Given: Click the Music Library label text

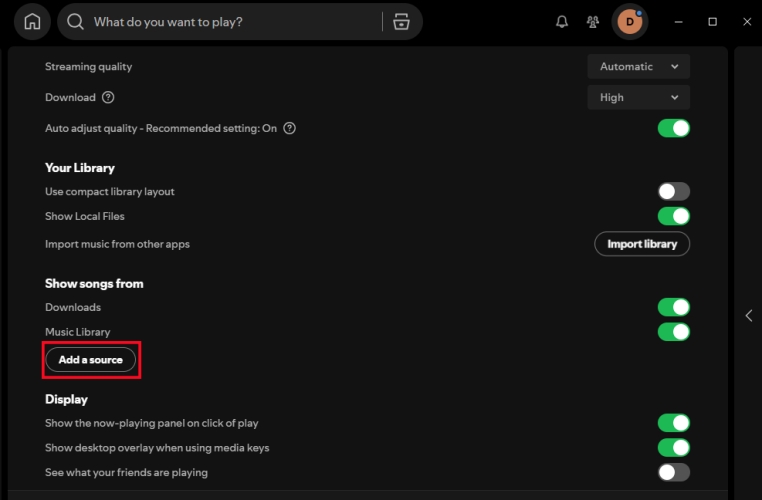Looking at the screenshot, I should coord(77,332).
